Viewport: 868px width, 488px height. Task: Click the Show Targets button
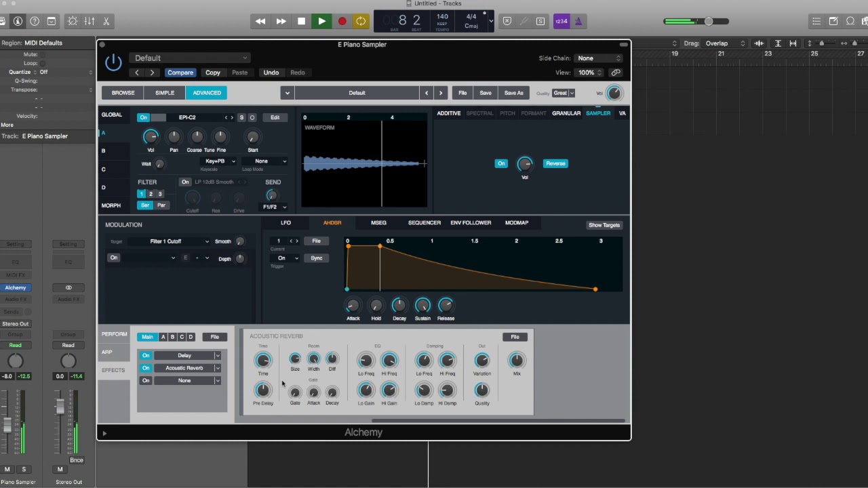coord(604,225)
